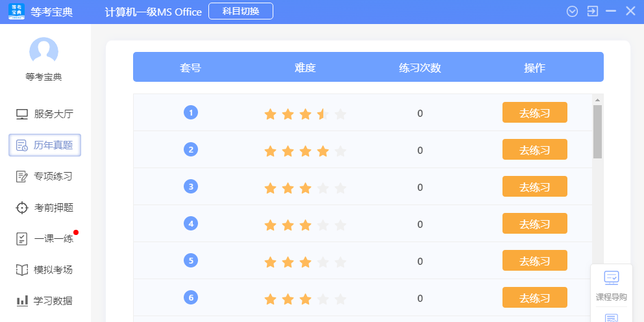Viewport: 644px width, 322px height.
Task: Click the crosshair target icon beside 考前押题
Action: coord(22,208)
